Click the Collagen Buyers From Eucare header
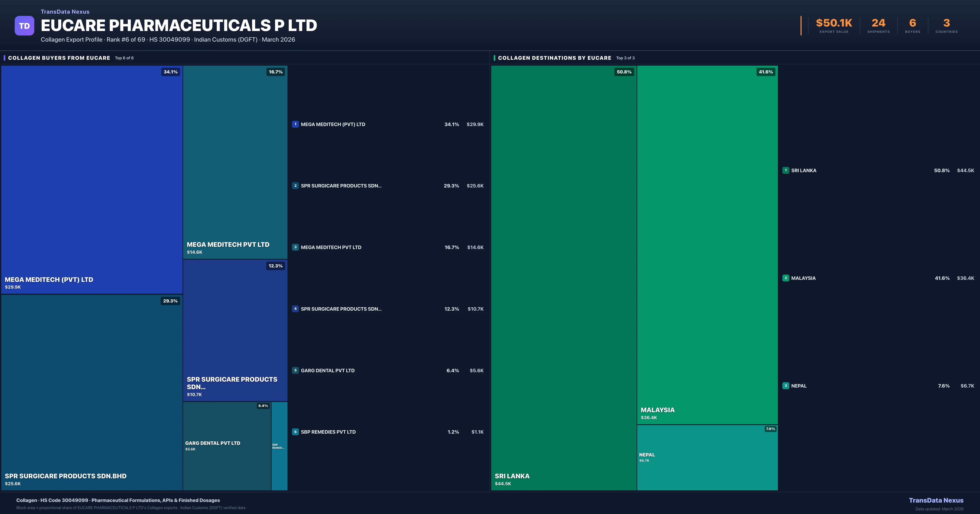This screenshot has width=980, height=514. point(59,58)
